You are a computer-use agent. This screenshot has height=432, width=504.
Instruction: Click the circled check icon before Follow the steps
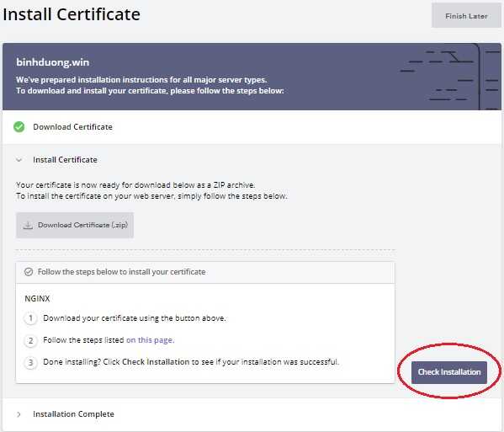click(x=29, y=272)
